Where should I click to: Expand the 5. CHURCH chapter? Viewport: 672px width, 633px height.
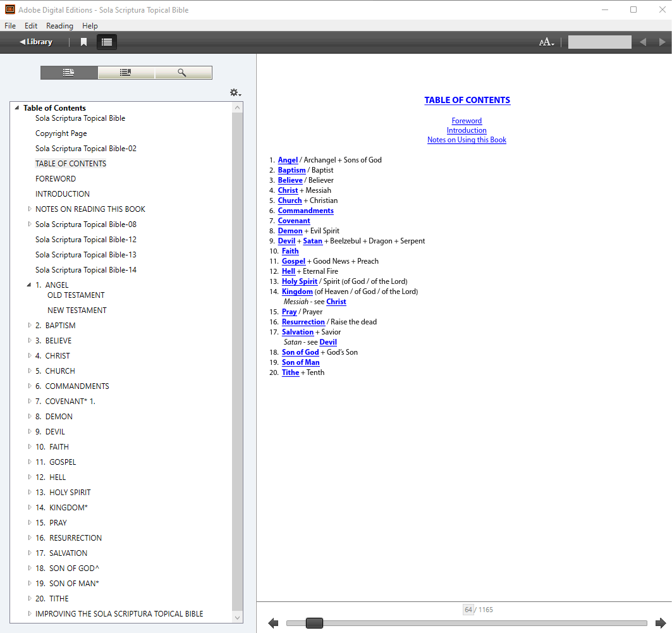[30, 371]
